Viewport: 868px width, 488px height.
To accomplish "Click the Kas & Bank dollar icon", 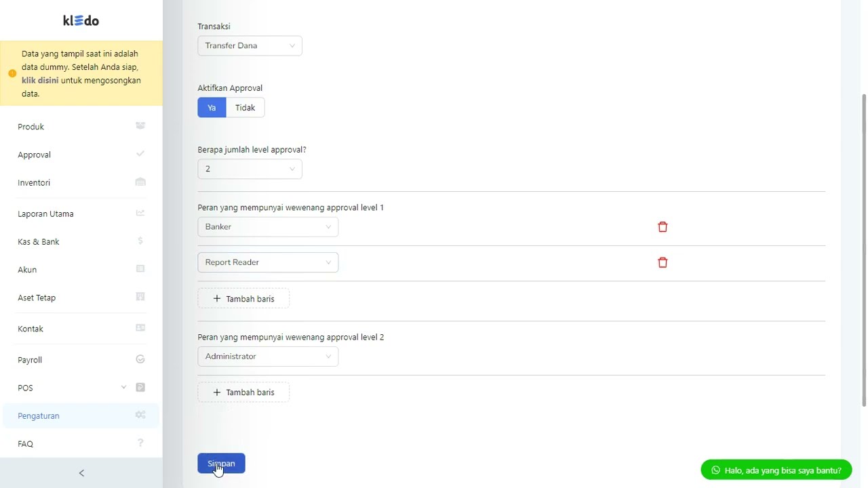I will click(140, 241).
